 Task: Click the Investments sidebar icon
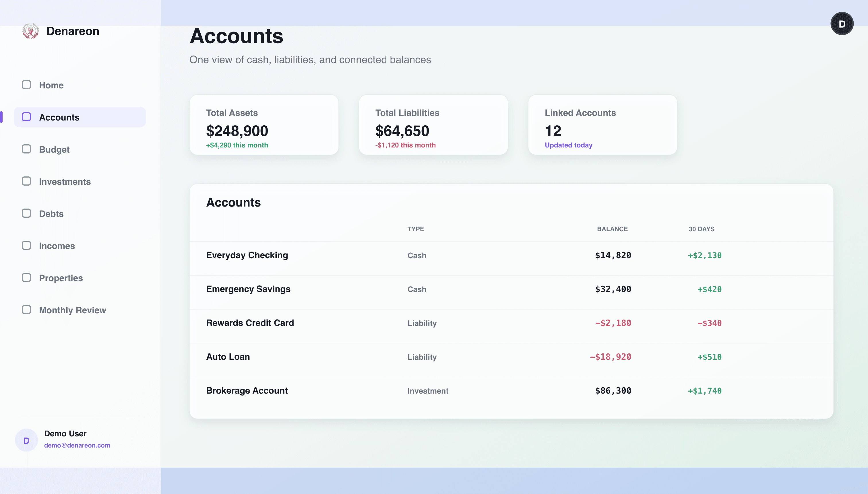pyautogui.click(x=26, y=182)
